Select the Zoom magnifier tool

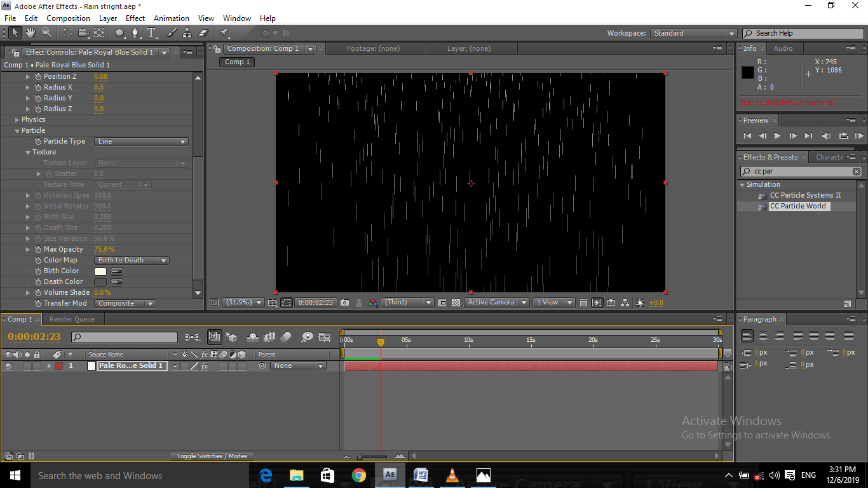47,32
